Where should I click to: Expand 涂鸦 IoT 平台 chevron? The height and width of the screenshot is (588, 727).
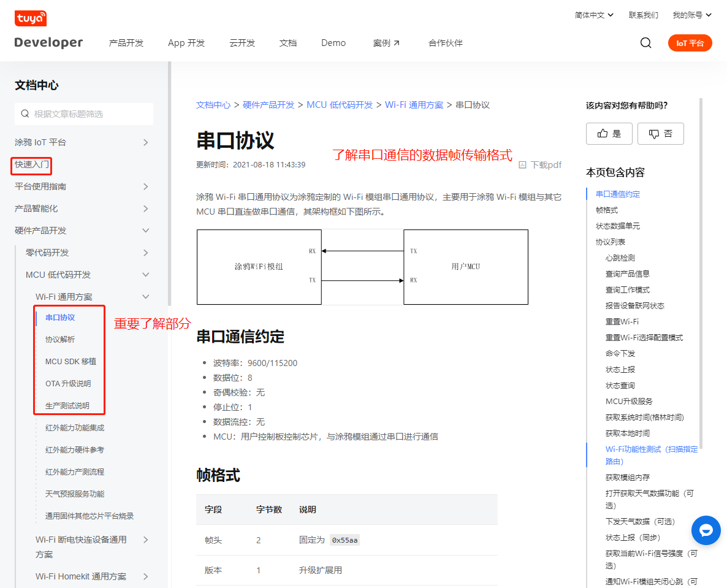click(146, 142)
